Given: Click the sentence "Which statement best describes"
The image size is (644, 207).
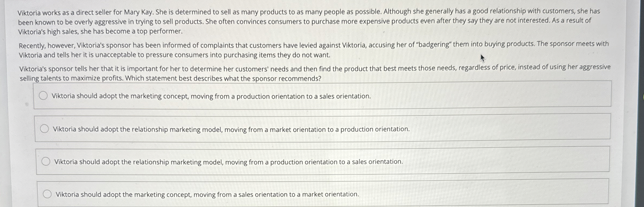Looking at the screenshot, I should coord(223,79).
